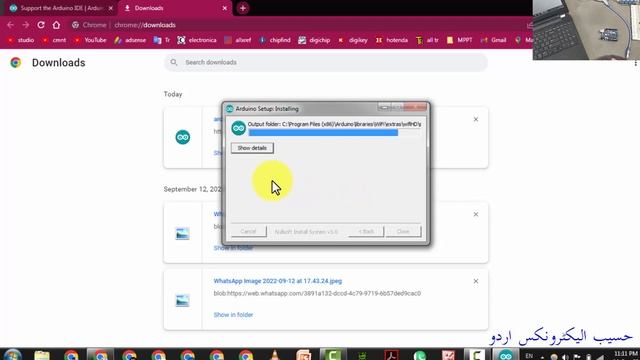Close the Support the Arduino IDE tab
640x360 pixels.
tap(111, 8)
